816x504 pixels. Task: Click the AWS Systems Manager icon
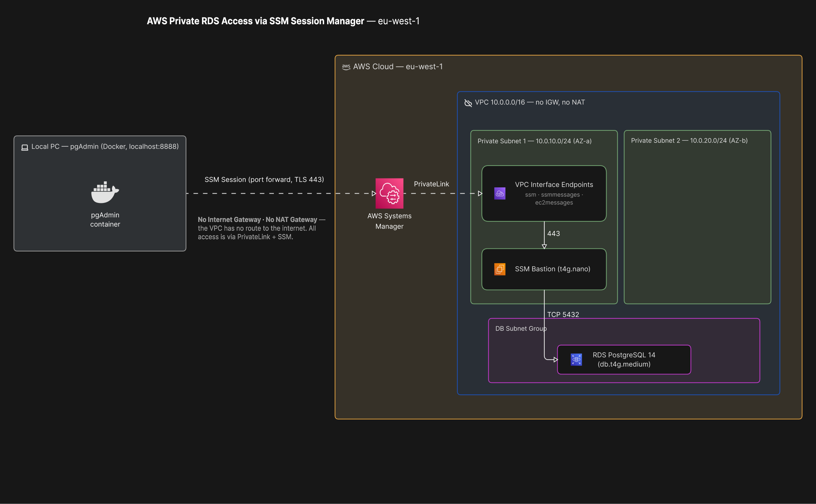(389, 193)
